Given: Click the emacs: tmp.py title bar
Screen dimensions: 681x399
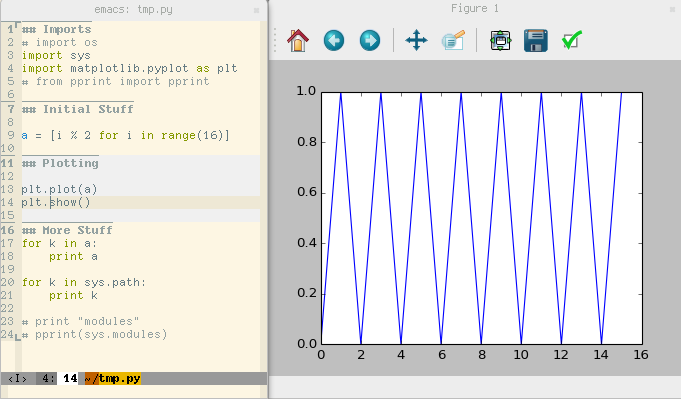Looking at the screenshot, I should pyautogui.click(x=133, y=10).
